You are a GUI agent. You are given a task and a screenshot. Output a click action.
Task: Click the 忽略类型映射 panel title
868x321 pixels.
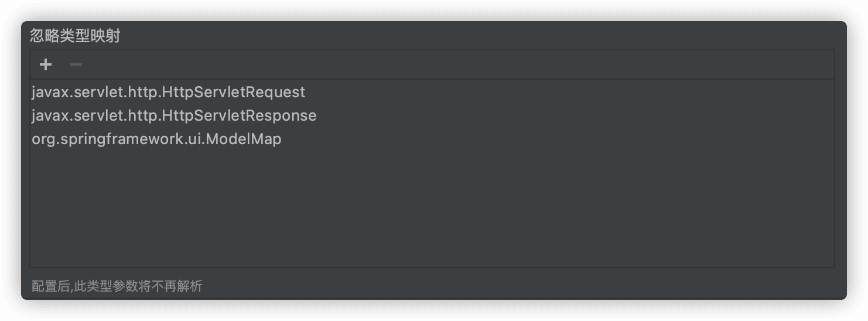(75, 36)
